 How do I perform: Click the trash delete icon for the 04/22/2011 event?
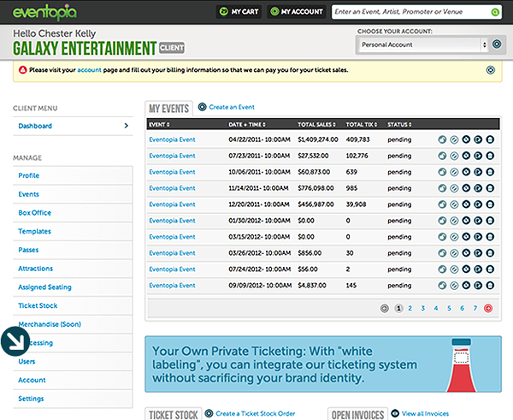490,139
